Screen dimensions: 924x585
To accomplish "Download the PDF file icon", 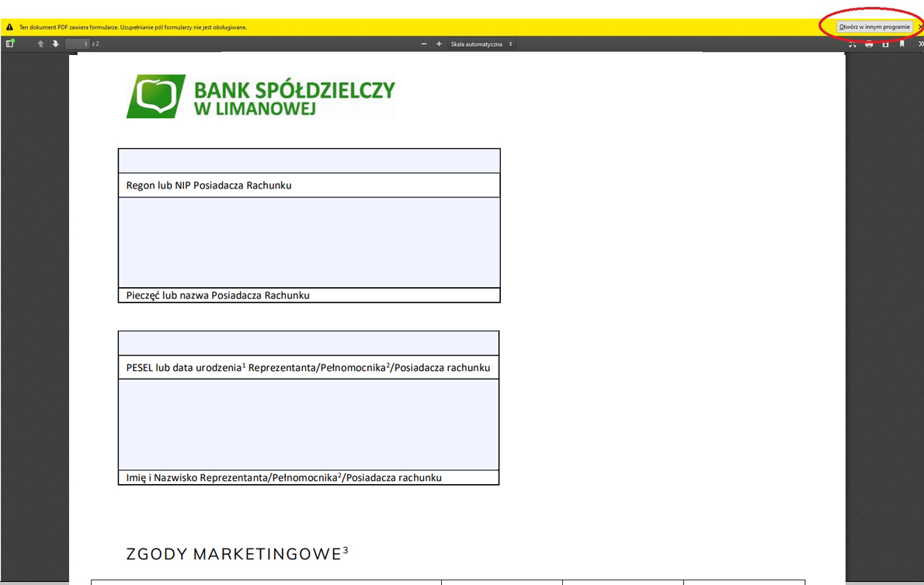I will (x=885, y=44).
